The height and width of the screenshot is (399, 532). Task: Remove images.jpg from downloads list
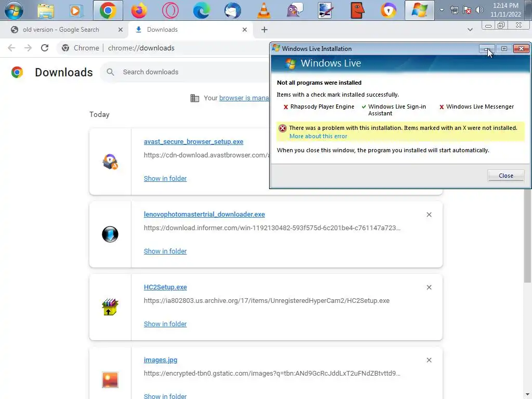[429, 360]
